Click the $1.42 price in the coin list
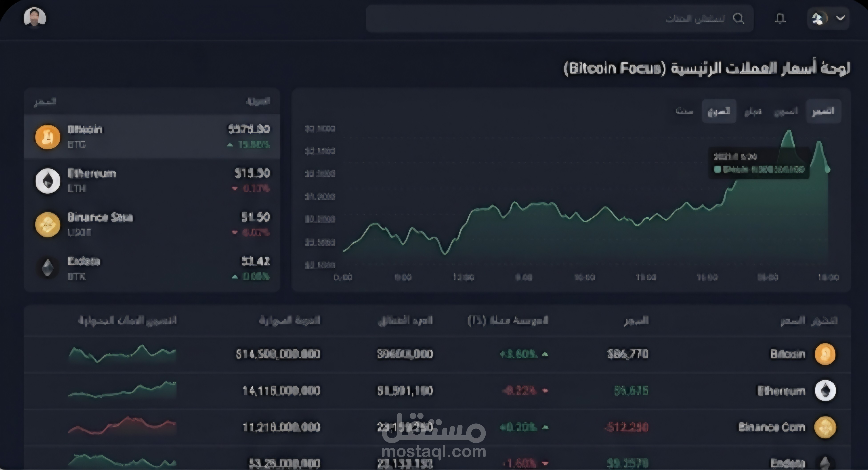 (x=255, y=261)
